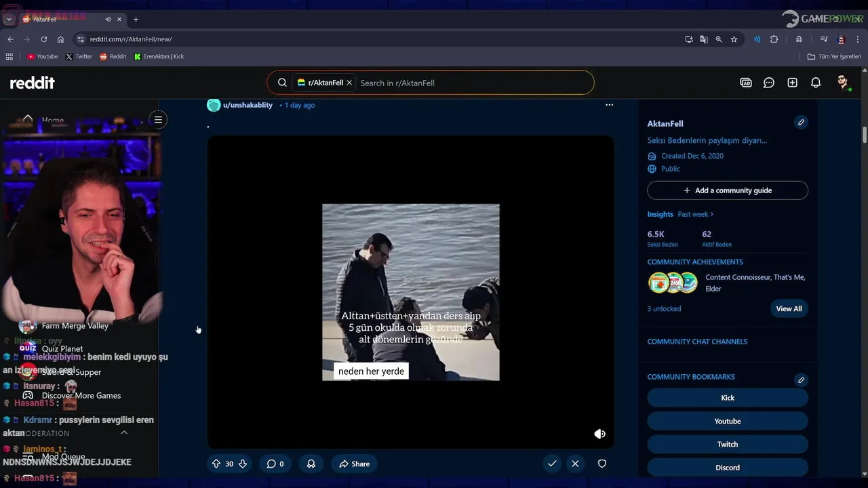Open the Chrome three-dot menu
The height and width of the screenshot is (488, 868).
pos(858,39)
